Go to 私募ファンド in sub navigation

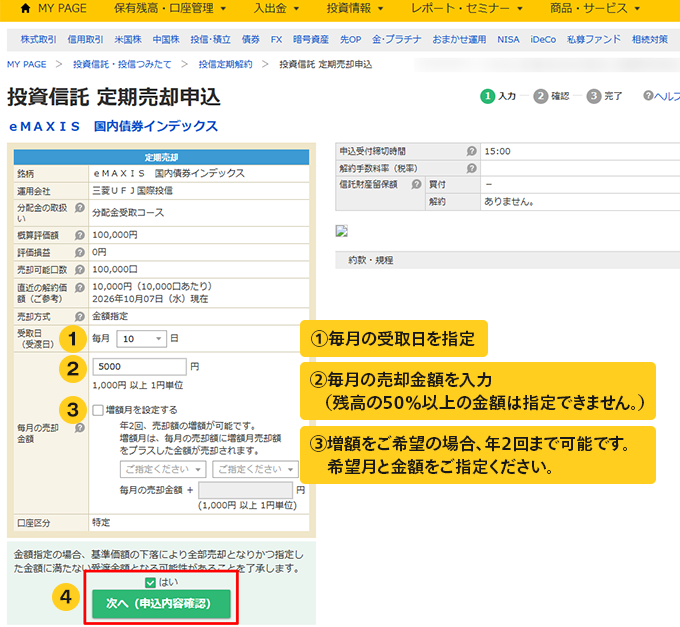pos(594,39)
